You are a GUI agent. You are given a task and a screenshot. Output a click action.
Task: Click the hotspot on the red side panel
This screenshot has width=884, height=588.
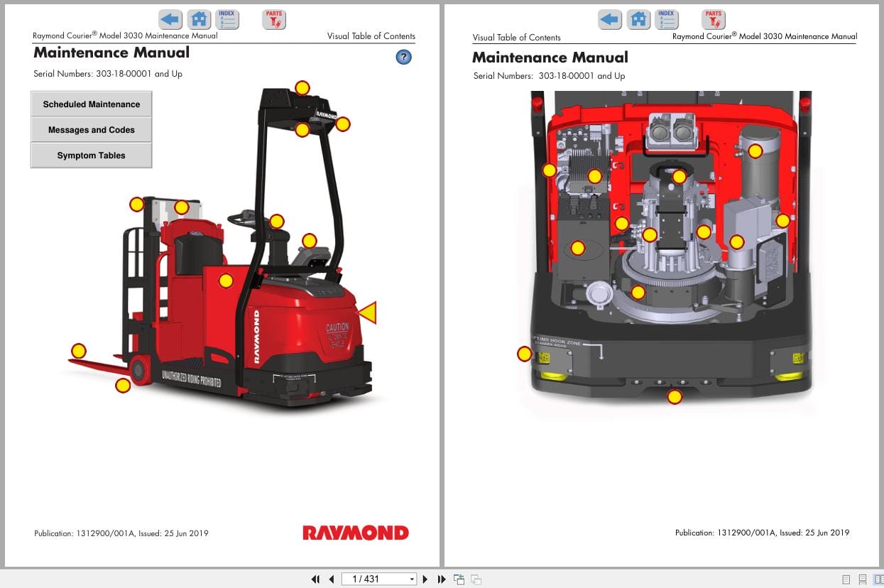coord(226,281)
